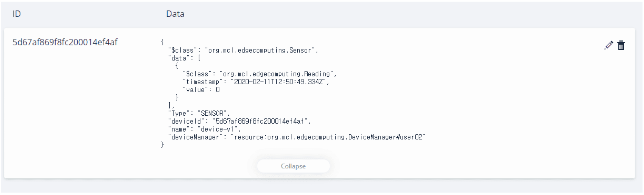The width and height of the screenshot is (644, 195).
Task: Click the "data" array opening line
Action: (184, 58)
